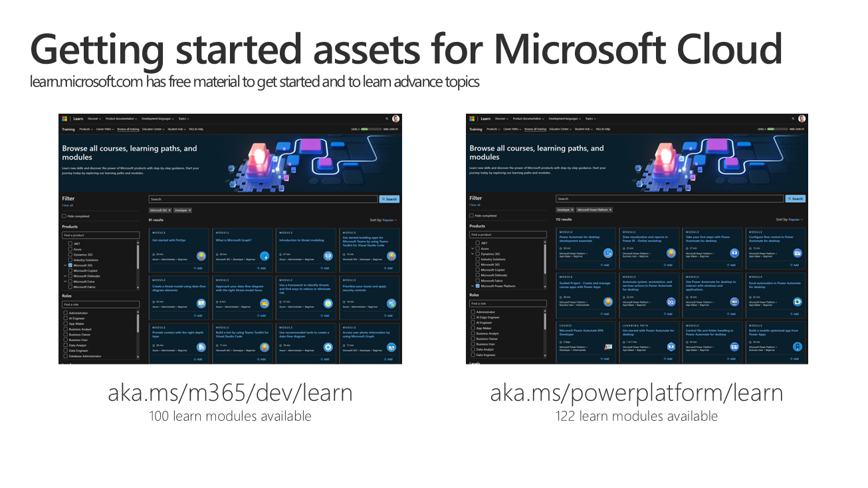
Task: Open the profile avatar in the right screenshot
Action: pyautogui.click(x=802, y=119)
